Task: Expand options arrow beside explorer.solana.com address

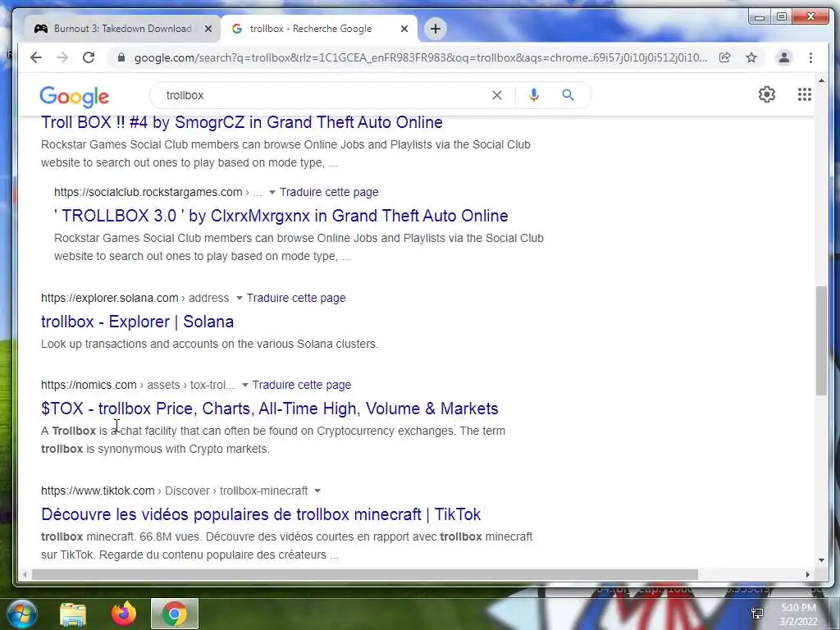Action: tap(240, 298)
